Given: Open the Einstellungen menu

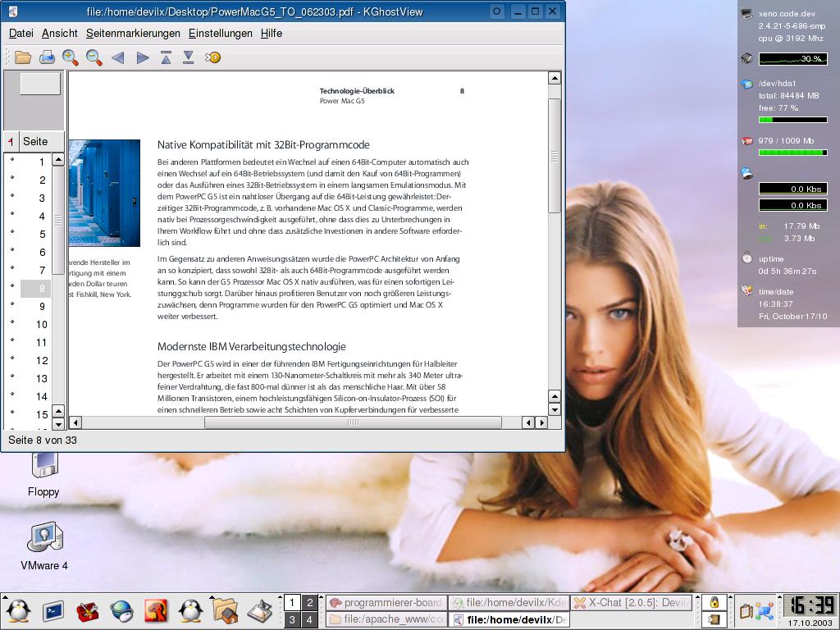Looking at the screenshot, I should coord(220,33).
